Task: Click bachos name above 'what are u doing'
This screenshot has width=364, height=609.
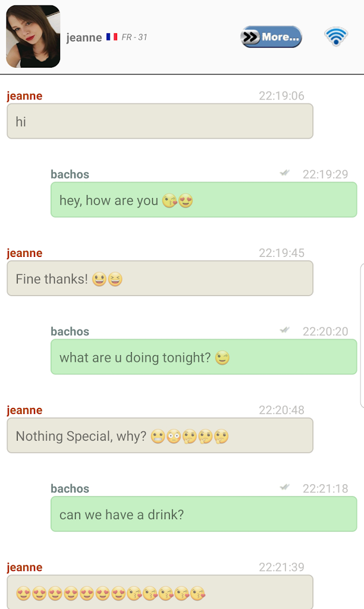Action: pyautogui.click(x=70, y=331)
